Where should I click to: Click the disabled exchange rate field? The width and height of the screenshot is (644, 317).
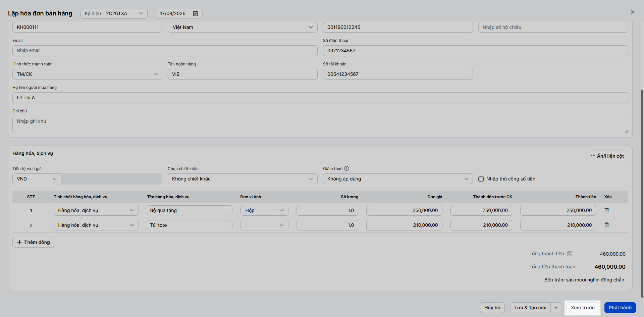pyautogui.click(x=112, y=179)
